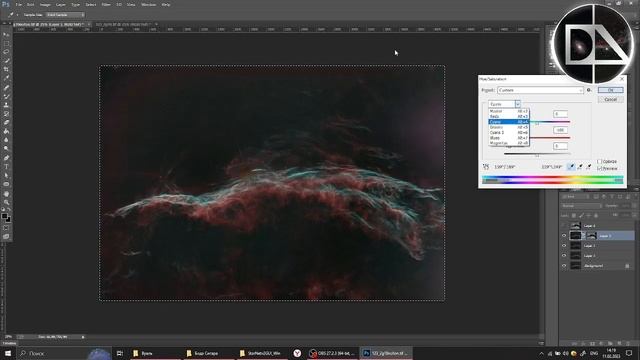Viewport: 640px width, 360px height.
Task: Click the Lightness slider track
Action: [537, 154]
